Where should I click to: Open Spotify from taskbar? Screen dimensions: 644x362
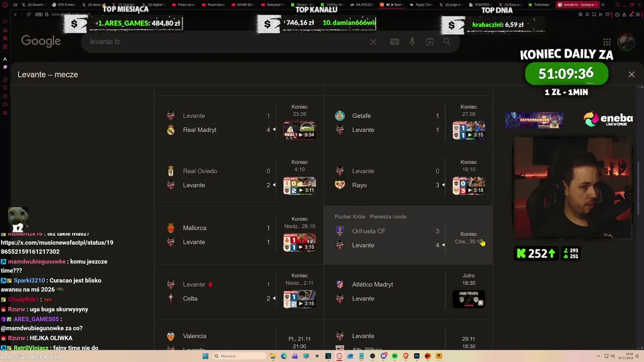[394, 356]
